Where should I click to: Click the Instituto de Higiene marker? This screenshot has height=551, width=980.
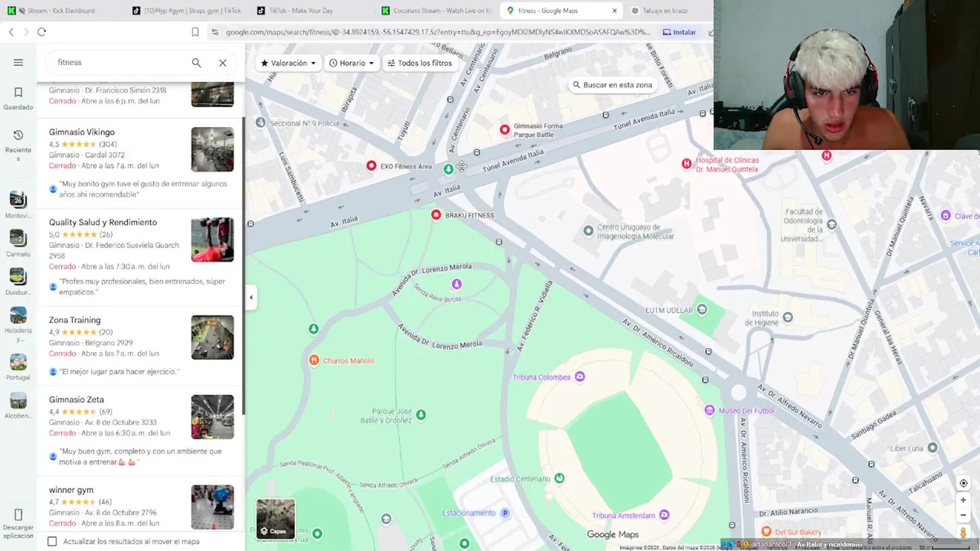788,318
